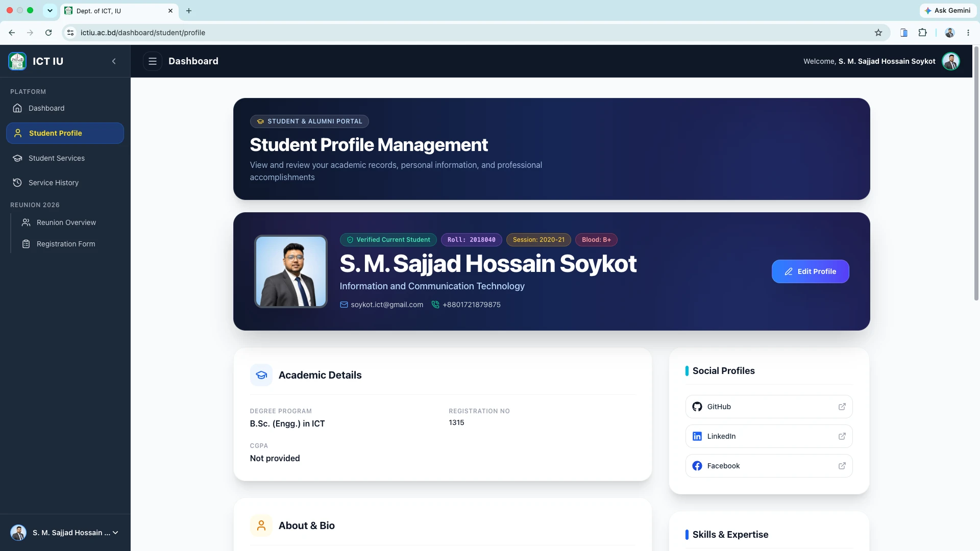Click the email envelope icon

[x=344, y=305]
